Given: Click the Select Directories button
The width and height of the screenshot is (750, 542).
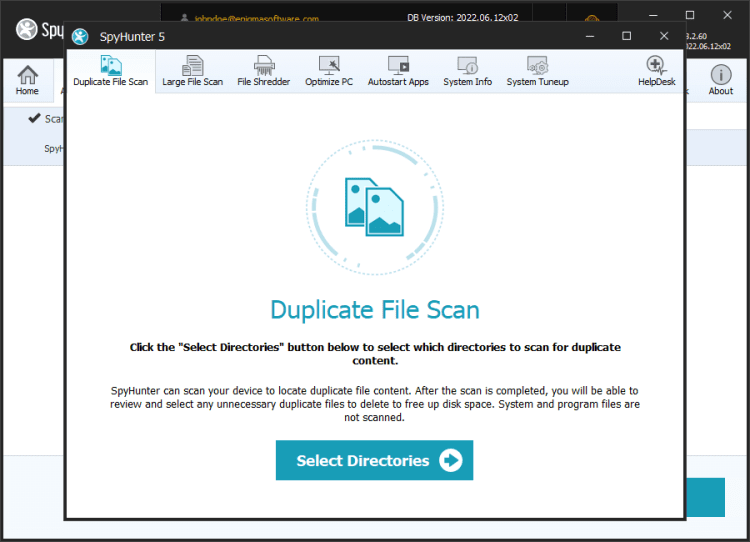Looking at the screenshot, I should coord(375,460).
